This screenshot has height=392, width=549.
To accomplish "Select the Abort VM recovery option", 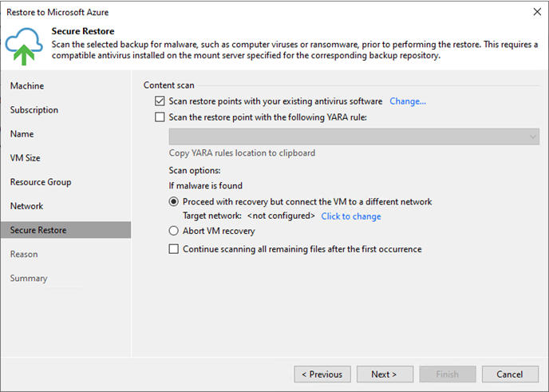I will [x=174, y=231].
